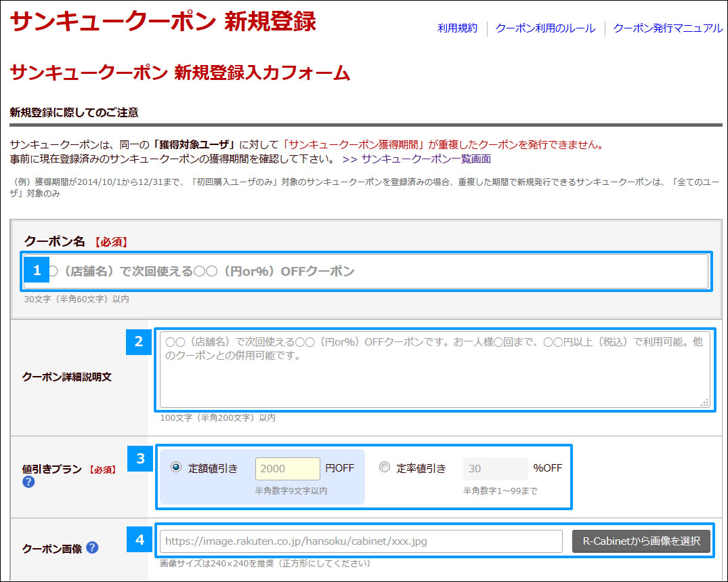Click the クーポン詳細説明文 text area

coord(433,369)
